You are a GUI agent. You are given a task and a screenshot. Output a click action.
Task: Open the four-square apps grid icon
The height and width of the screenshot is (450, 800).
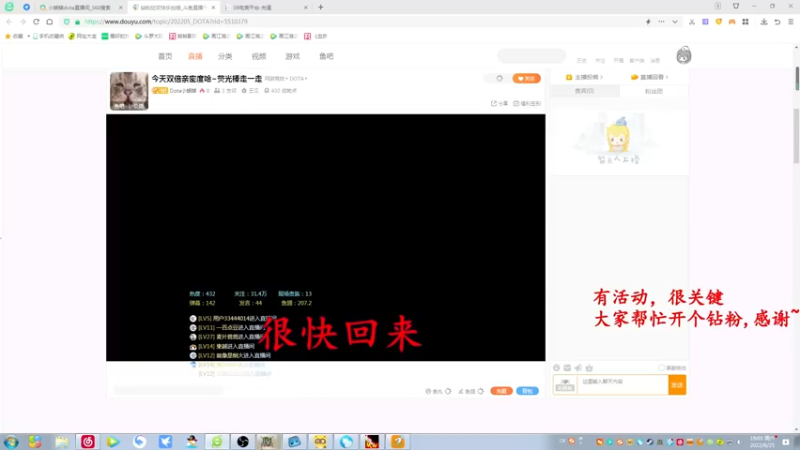pos(745,22)
